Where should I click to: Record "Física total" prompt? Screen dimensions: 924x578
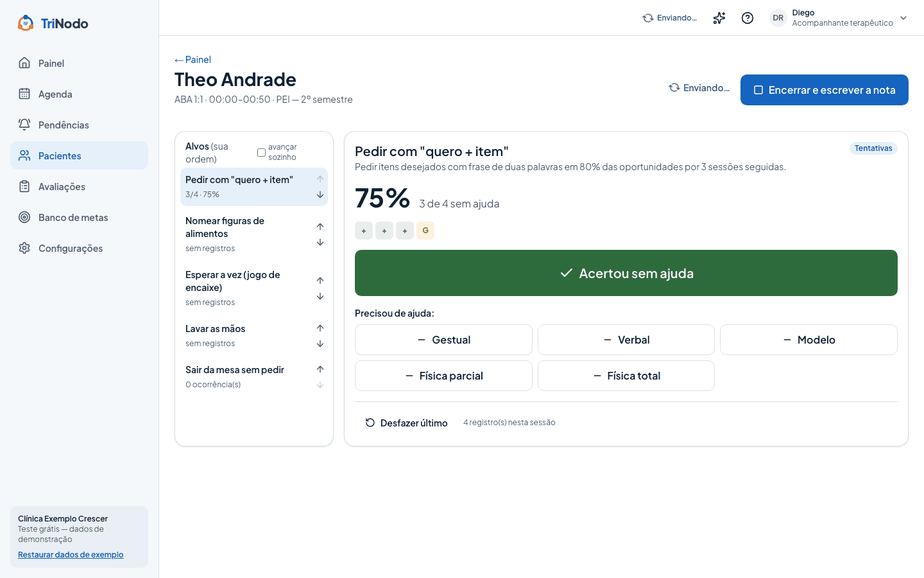pos(626,376)
